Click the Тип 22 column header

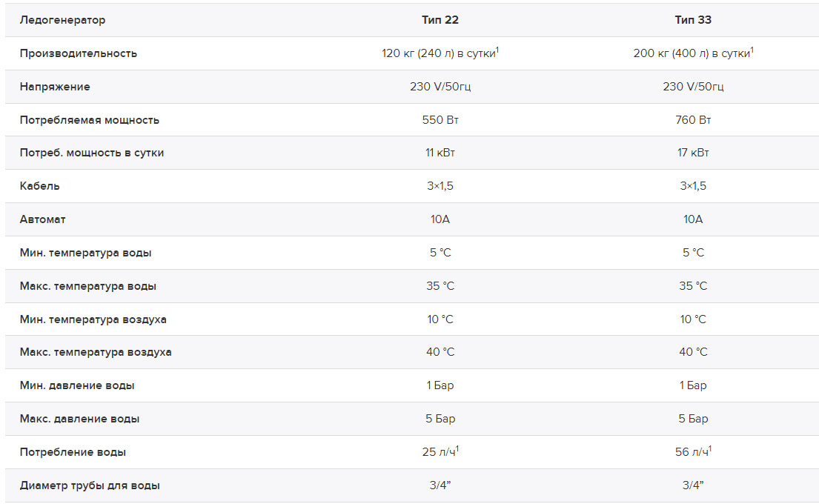pos(440,20)
